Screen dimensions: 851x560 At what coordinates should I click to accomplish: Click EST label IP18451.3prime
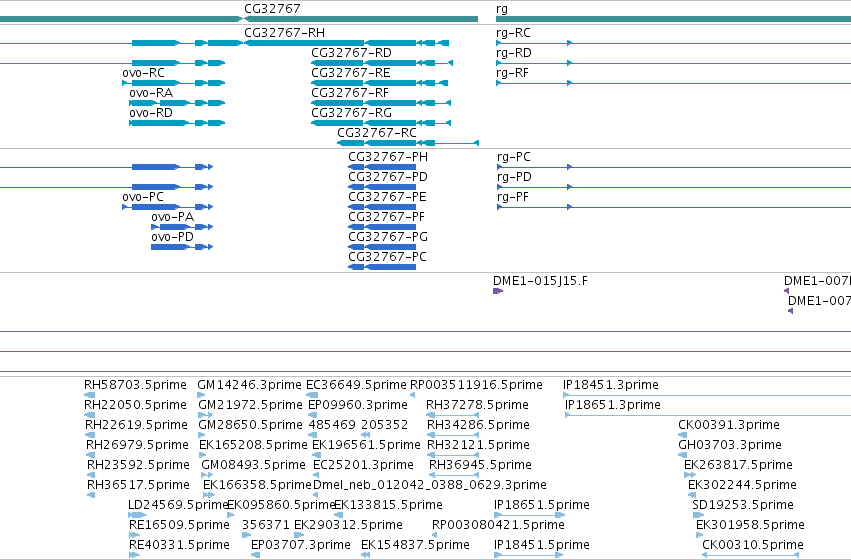(611, 385)
